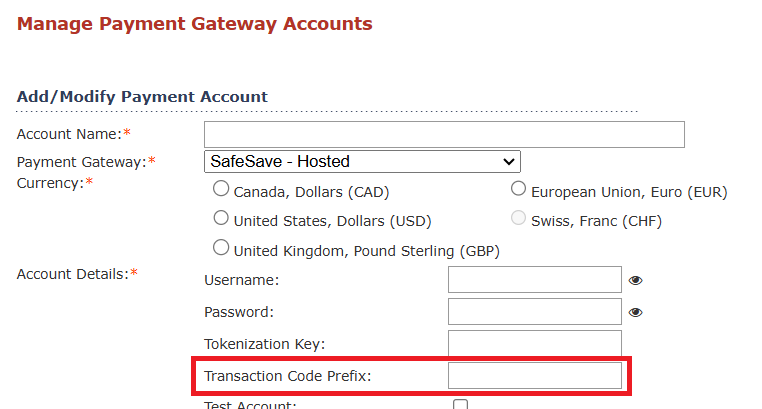The width and height of the screenshot is (762, 409).
Task: Click the Add/Modify Payment Account section title
Action: (x=142, y=97)
